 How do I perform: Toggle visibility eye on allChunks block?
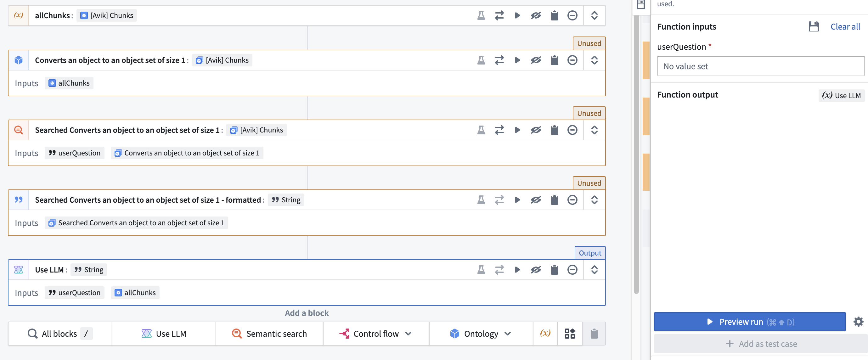tap(535, 15)
